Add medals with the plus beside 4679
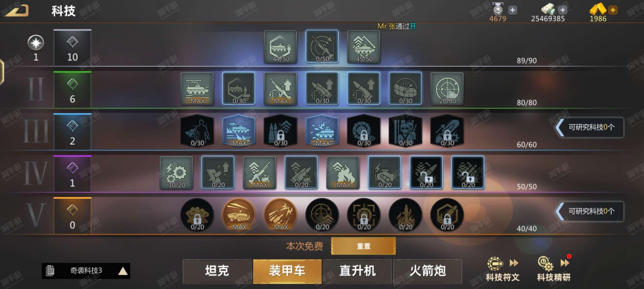The image size is (644, 289). pyautogui.click(x=512, y=10)
